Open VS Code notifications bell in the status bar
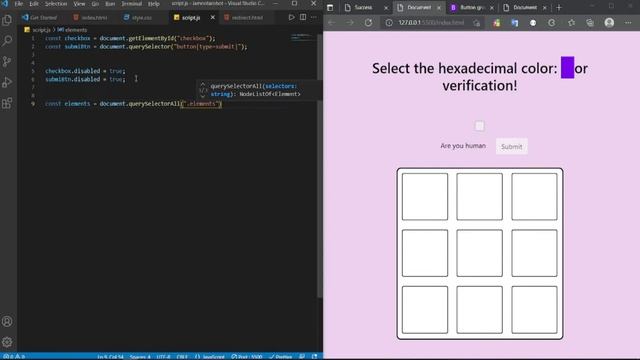640x360 pixels. tap(315, 356)
